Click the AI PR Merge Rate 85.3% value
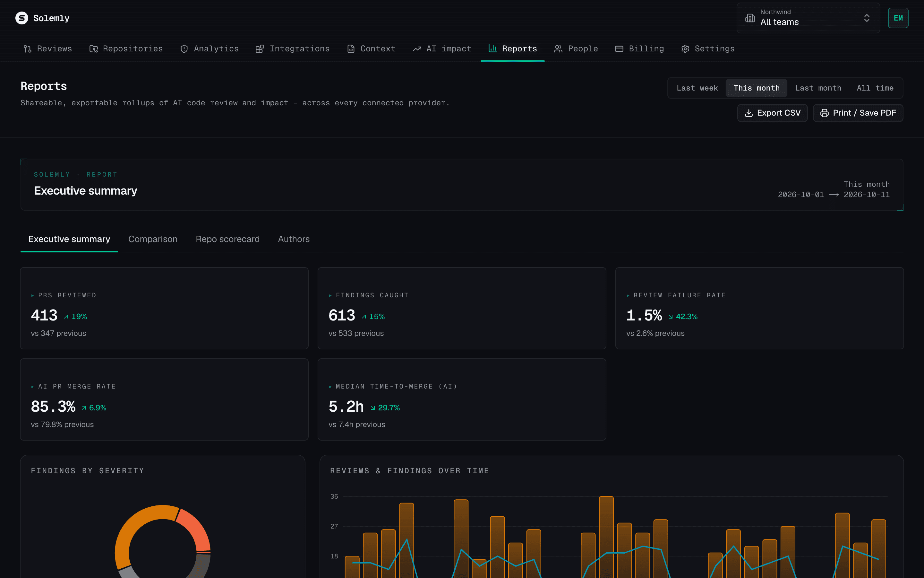Screen dimensions: 924x578 click(53, 407)
